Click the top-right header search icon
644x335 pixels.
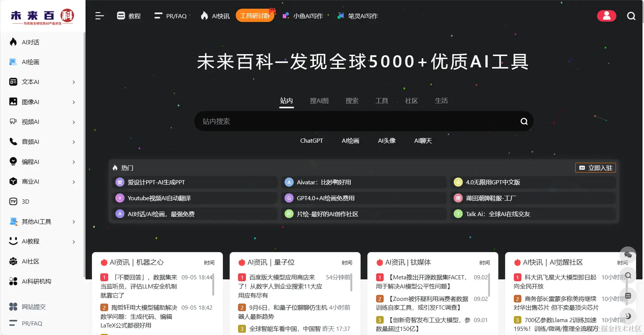(631, 16)
